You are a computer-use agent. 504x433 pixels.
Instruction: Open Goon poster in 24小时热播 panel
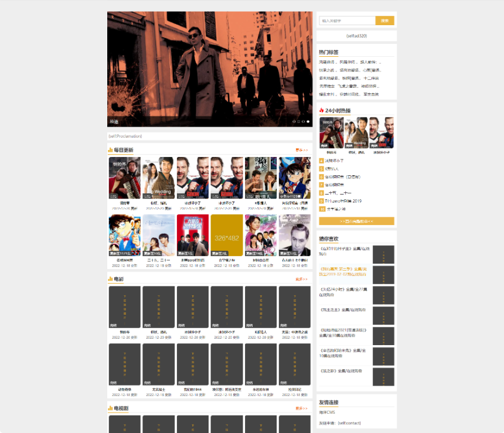click(x=382, y=133)
